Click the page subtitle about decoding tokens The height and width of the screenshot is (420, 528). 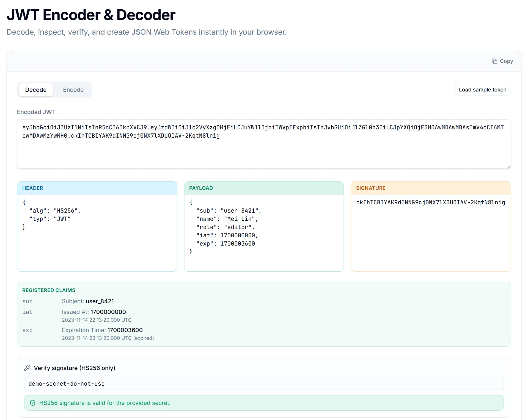147,32
